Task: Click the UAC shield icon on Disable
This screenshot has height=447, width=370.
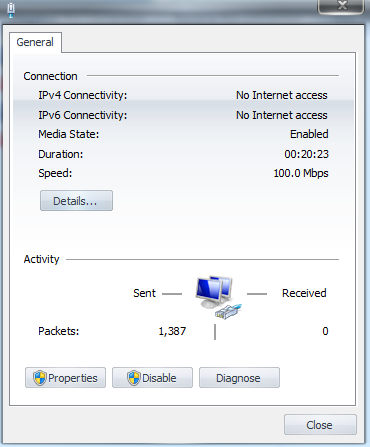Action: click(134, 378)
